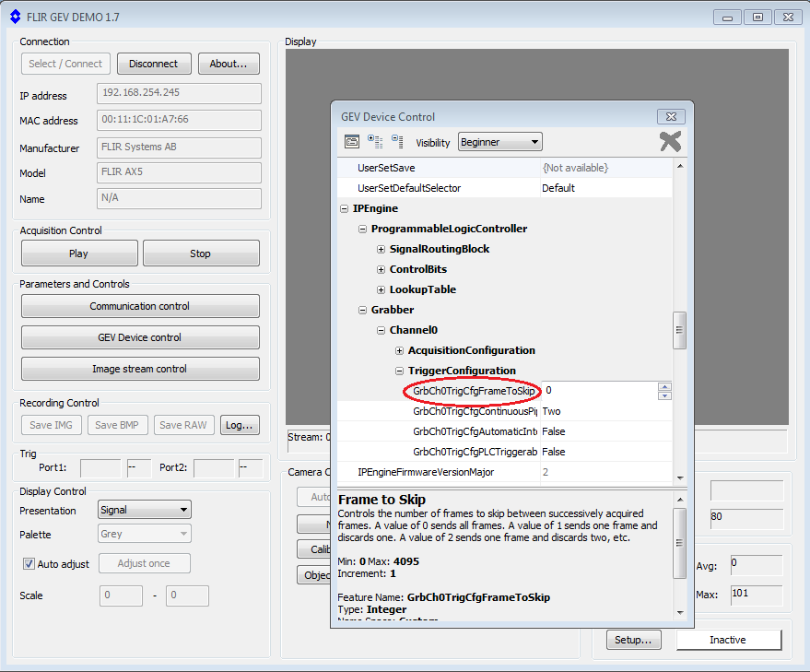Screen dimensions: 810x672
Task: Decrease the FrameToSkip value with down arrow
Action: coord(664,395)
